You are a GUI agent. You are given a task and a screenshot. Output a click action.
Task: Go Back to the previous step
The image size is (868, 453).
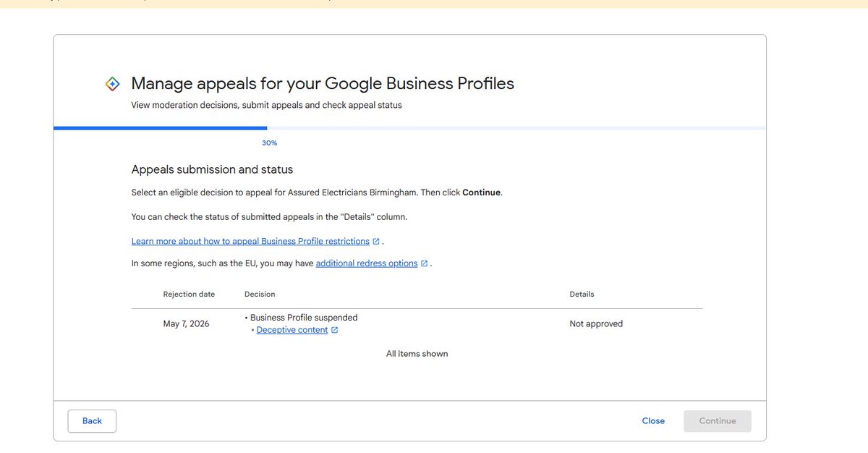tap(92, 421)
